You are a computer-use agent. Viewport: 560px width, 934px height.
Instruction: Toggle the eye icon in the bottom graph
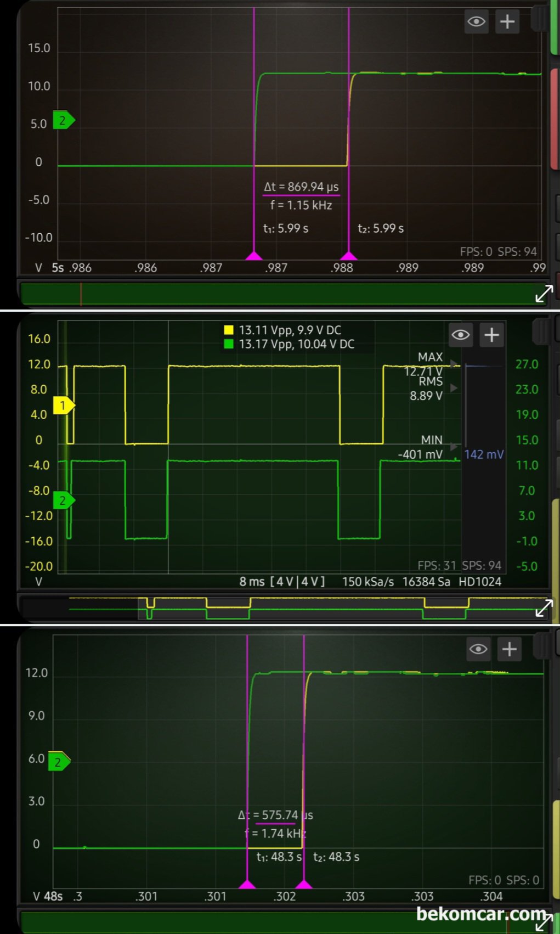(x=478, y=649)
